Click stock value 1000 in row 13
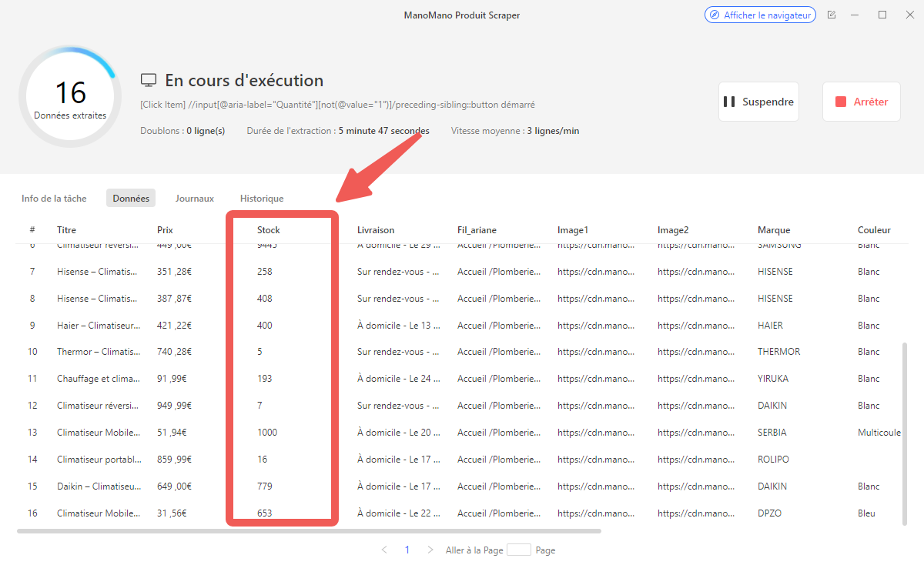Image resolution: width=924 pixels, height=565 pixels. [x=267, y=433]
